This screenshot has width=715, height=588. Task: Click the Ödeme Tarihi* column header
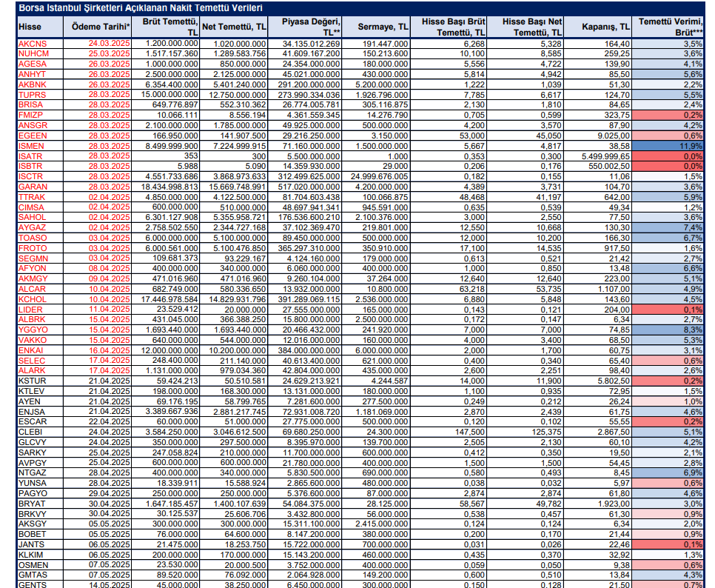pos(101,27)
